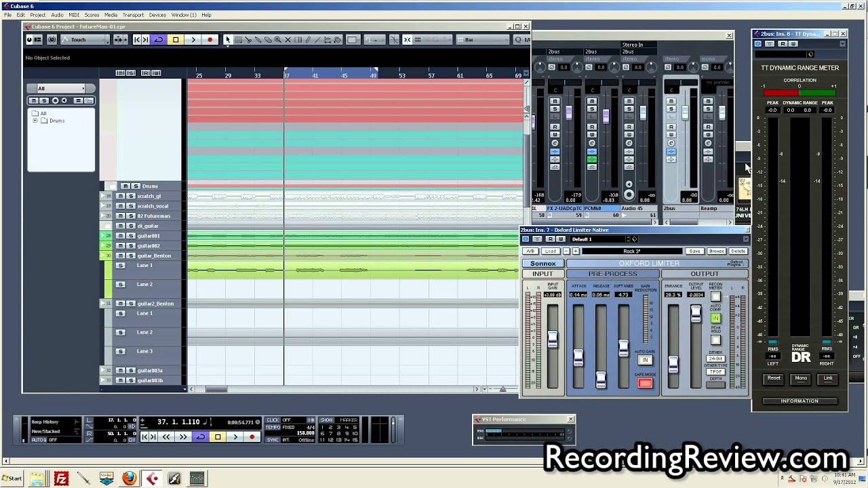Mute the guitar001 track

coord(121,236)
